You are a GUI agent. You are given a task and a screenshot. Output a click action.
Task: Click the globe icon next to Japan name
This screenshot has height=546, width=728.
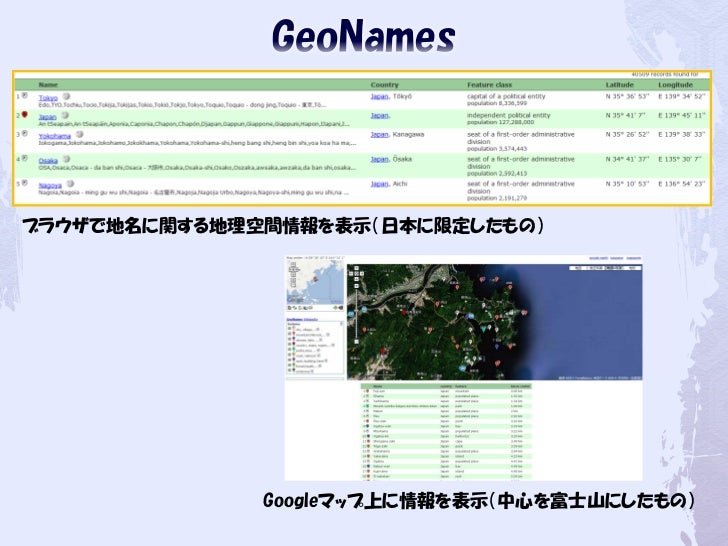65,116
